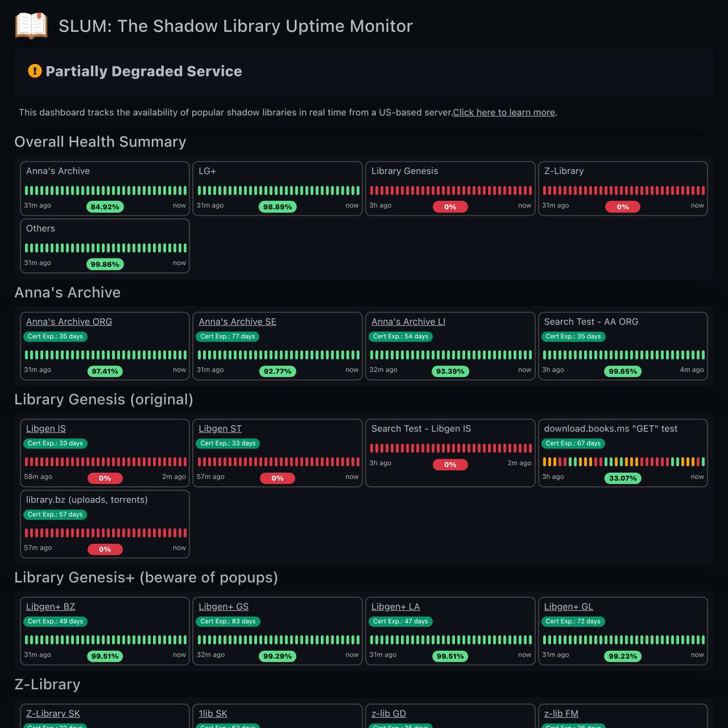Screen dimensions: 728x728
Task: Click the 99.29% badge for Libgen+ GS
Action: (x=277, y=657)
